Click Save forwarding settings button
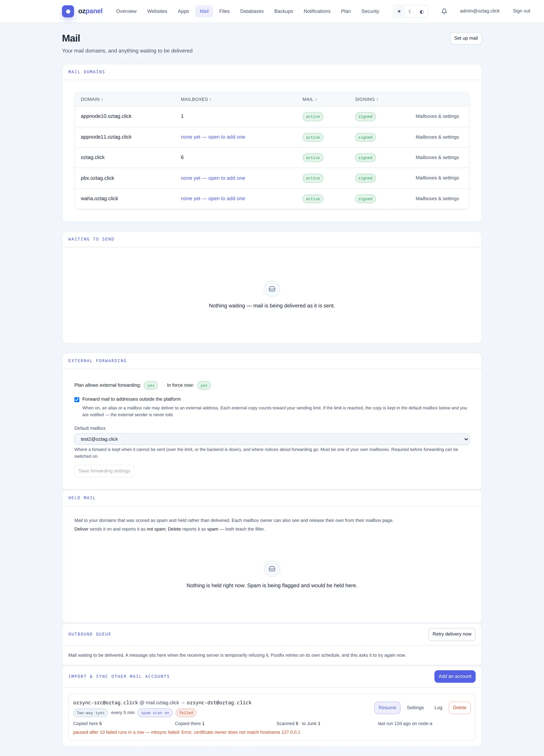The image size is (544, 756). point(104,471)
